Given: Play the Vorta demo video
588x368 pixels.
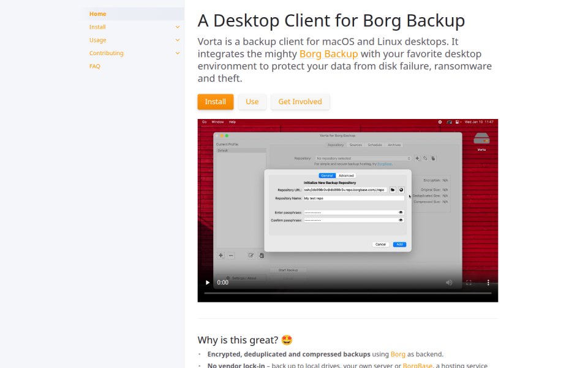Looking at the screenshot, I should point(208,282).
